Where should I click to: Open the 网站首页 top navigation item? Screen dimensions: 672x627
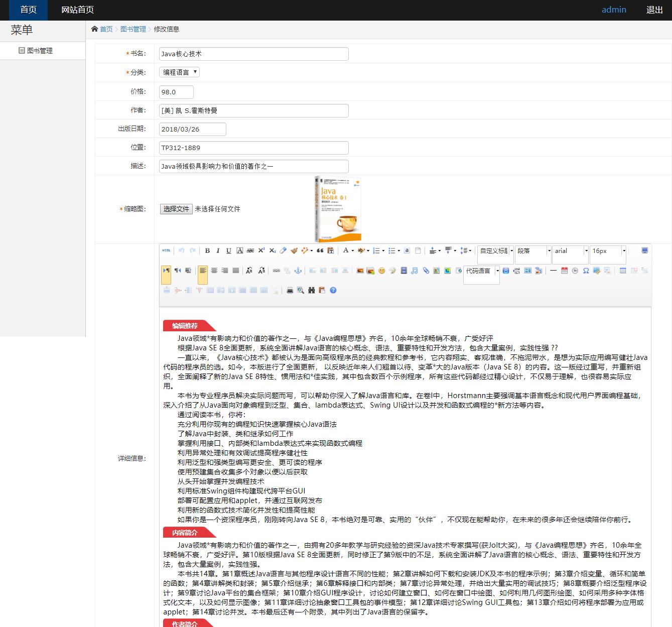pyautogui.click(x=77, y=10)
